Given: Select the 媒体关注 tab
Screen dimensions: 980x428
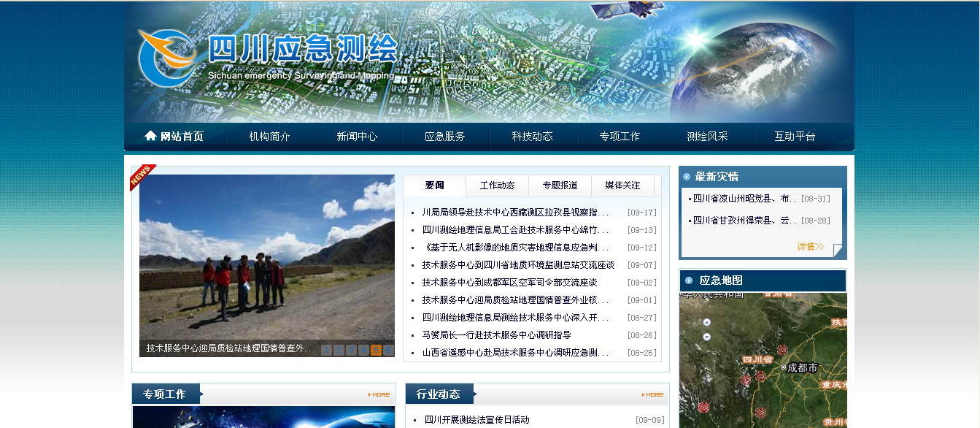Looking at the screenshot, I should (x=622, y=186).
